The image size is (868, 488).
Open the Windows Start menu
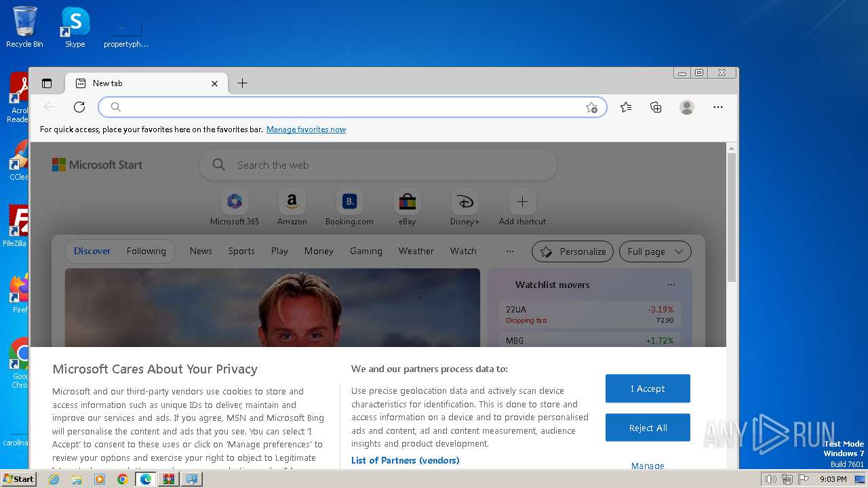point(19,479)
